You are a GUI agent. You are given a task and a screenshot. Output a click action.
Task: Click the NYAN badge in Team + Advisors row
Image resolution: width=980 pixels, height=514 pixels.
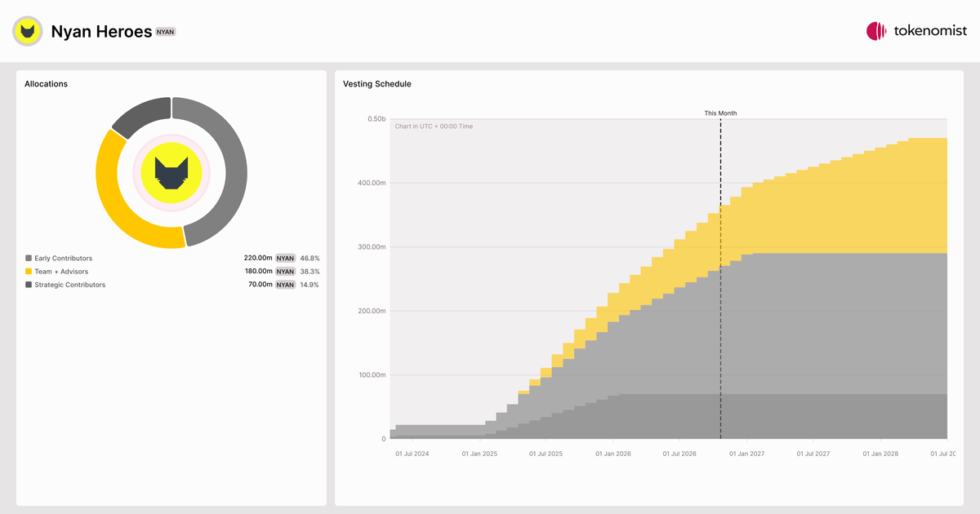tap(285, 271)
